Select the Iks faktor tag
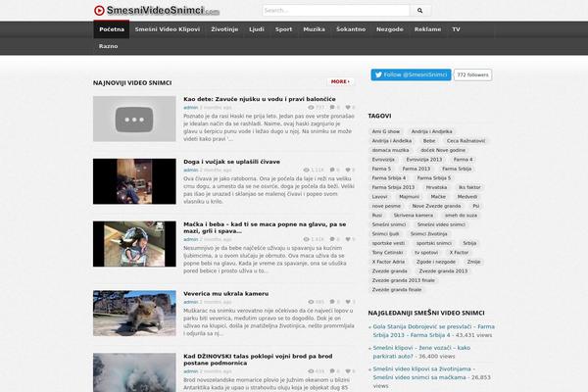 click(469, 187)
